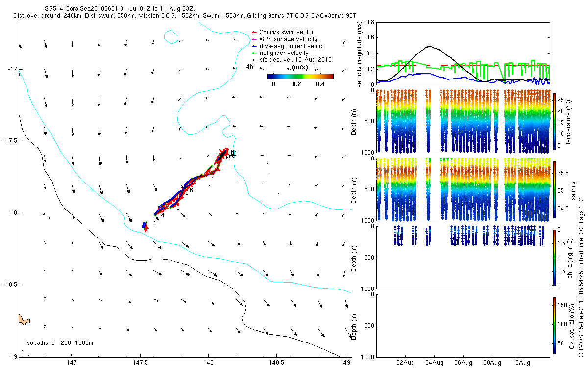Click the 'isobaths: 0 200 1000m' note
This screenshot has height=368, width=588.
(59, 342)
